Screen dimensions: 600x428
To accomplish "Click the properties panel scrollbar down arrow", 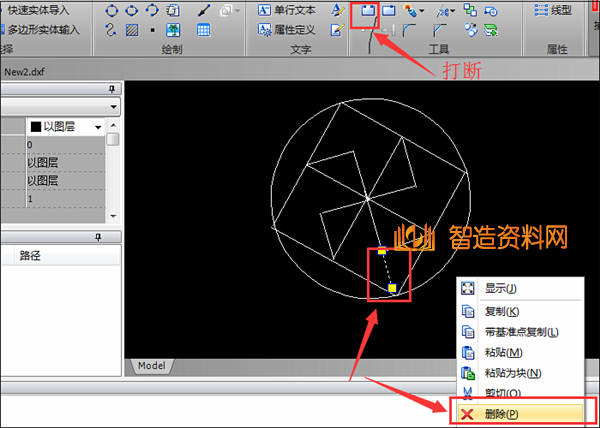I will 113,216.
